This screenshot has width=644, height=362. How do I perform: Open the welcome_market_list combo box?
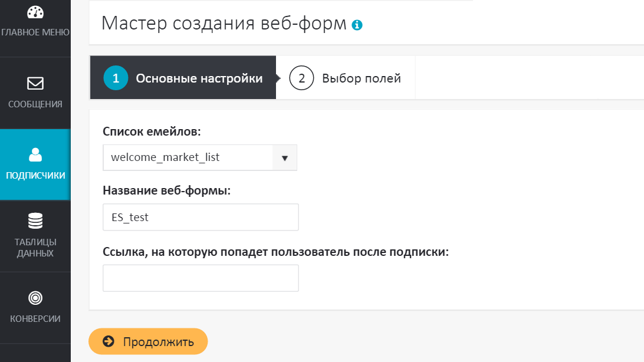pyautogui.click(x=188, y=158)
